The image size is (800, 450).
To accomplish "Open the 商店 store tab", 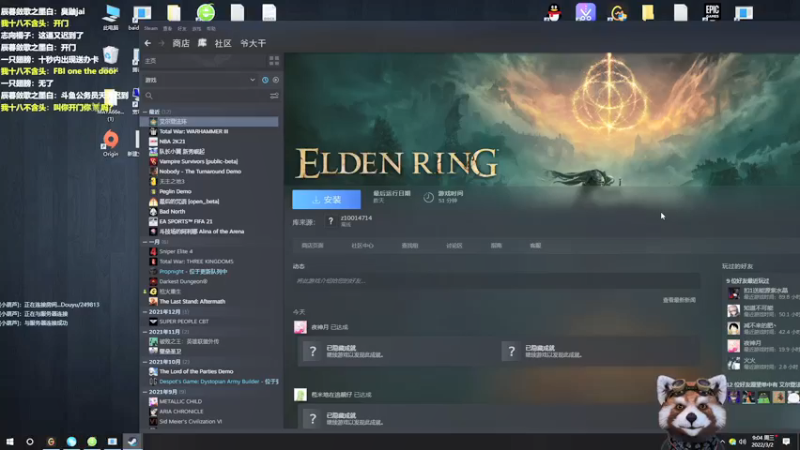I will point(181,43).
